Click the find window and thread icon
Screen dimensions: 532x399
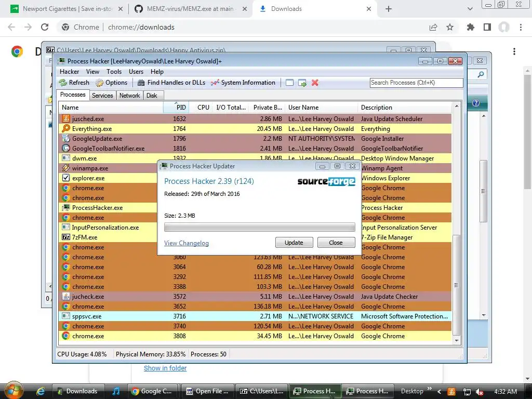[302, 83]
